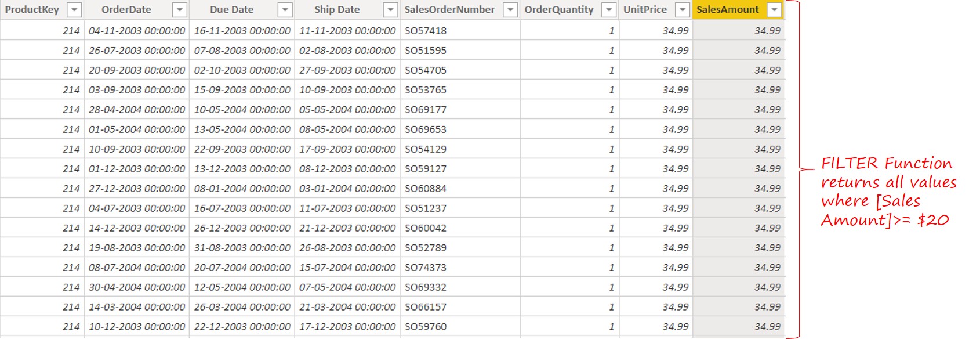The image size is (980, 339).
Task: Click sales order cell SO57418
Action: tap(460, 31)
